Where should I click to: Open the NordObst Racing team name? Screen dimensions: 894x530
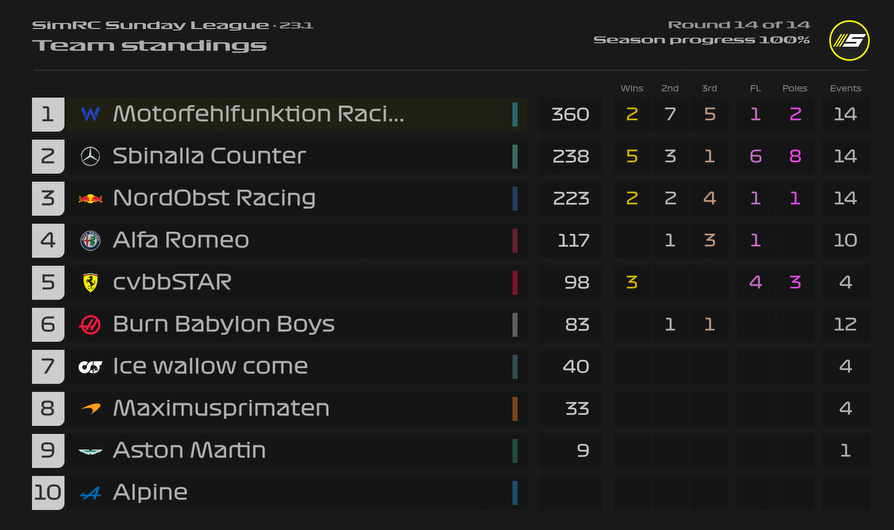tap(214, 198)
